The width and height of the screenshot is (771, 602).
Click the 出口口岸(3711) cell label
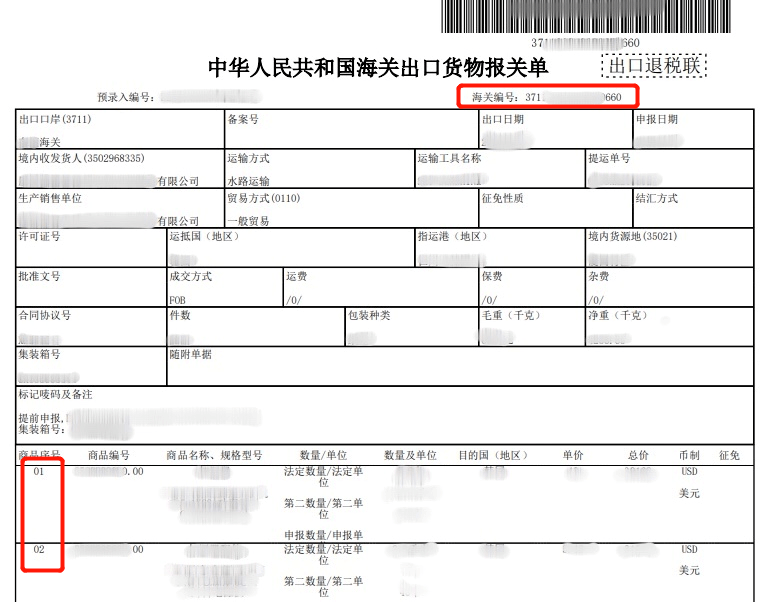click(55, 119)
